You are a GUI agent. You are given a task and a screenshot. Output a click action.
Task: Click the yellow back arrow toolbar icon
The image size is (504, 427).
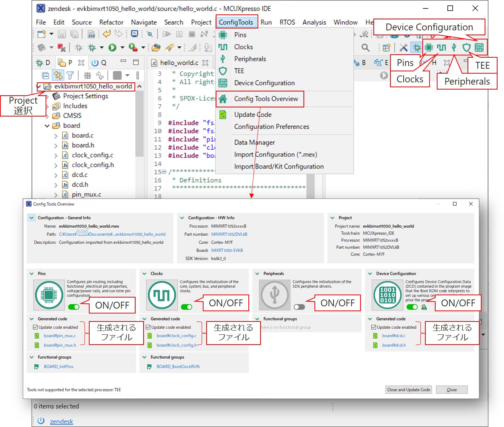(107, 34)
